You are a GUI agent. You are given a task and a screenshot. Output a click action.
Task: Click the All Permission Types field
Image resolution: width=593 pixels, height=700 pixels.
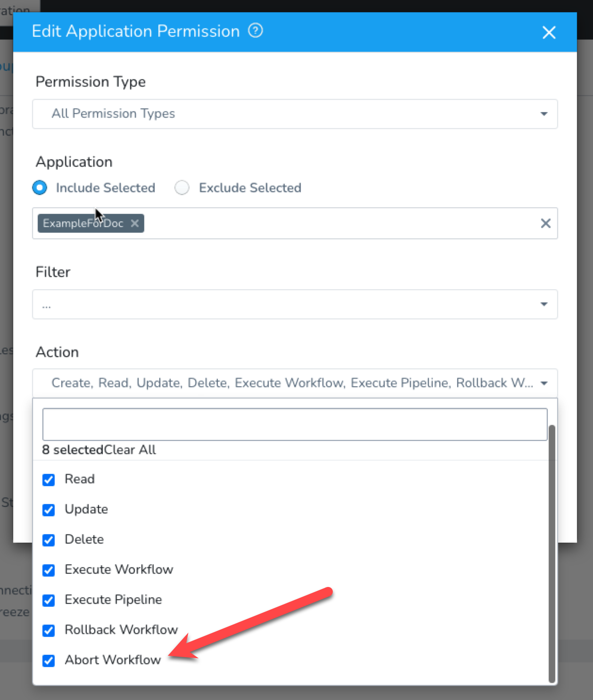point(295,114)
